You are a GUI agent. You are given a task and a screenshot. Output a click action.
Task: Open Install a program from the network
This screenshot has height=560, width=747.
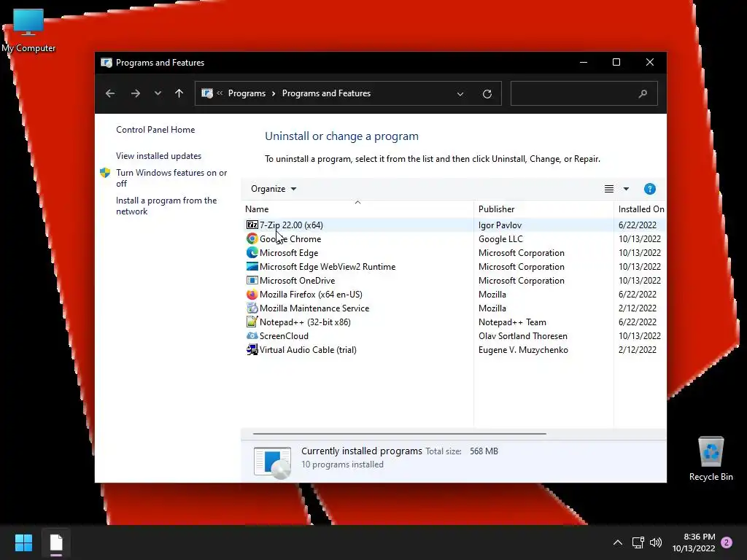166,206
